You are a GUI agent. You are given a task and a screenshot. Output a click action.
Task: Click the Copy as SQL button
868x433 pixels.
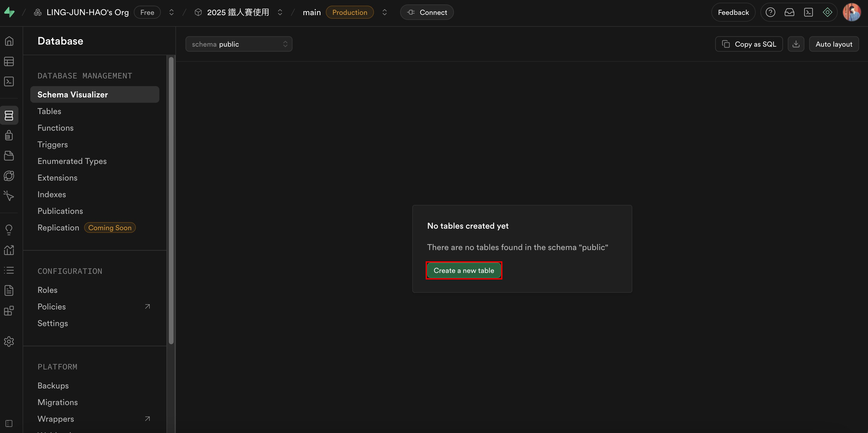(749, 44)
